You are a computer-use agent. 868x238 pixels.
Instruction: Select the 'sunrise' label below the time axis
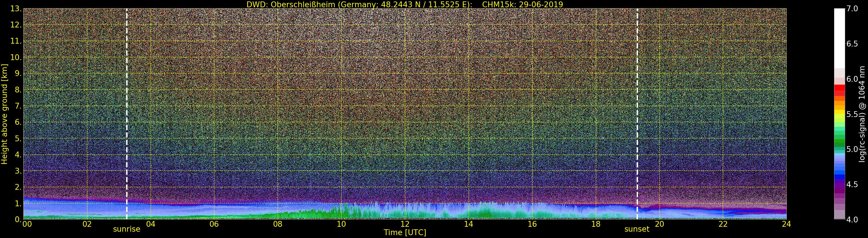pos(126,229)
